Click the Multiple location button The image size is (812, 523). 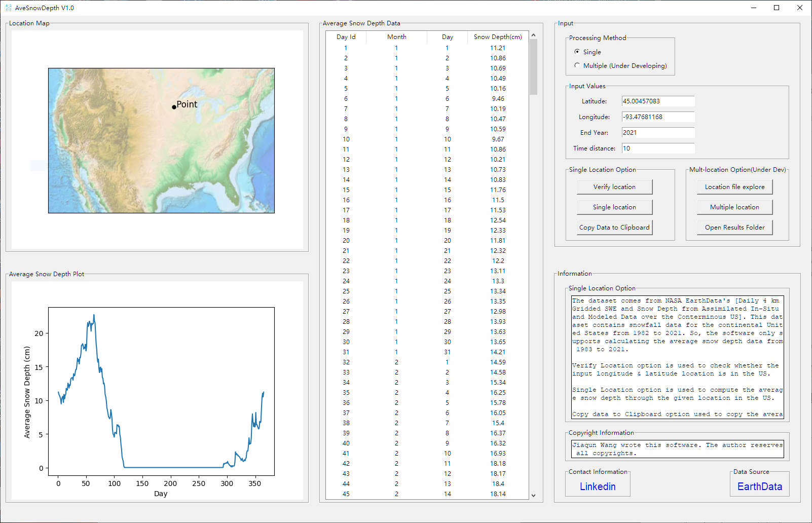[734, 207]
